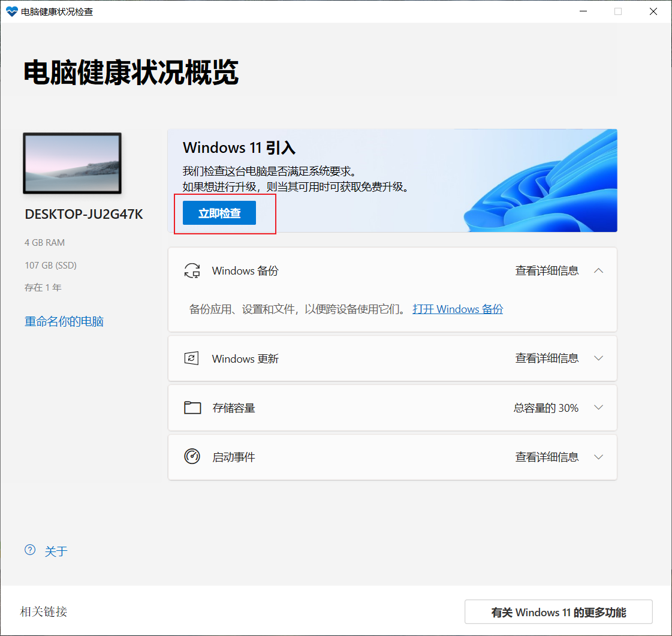Click 查看详细信息 in Windows 备份 row
This screenshot has height=636, width=672.
pos(547,270)
